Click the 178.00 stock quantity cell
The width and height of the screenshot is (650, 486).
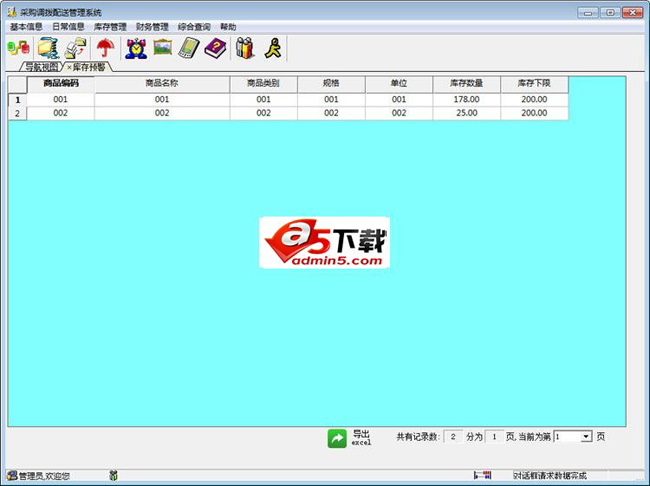[466, 100]
